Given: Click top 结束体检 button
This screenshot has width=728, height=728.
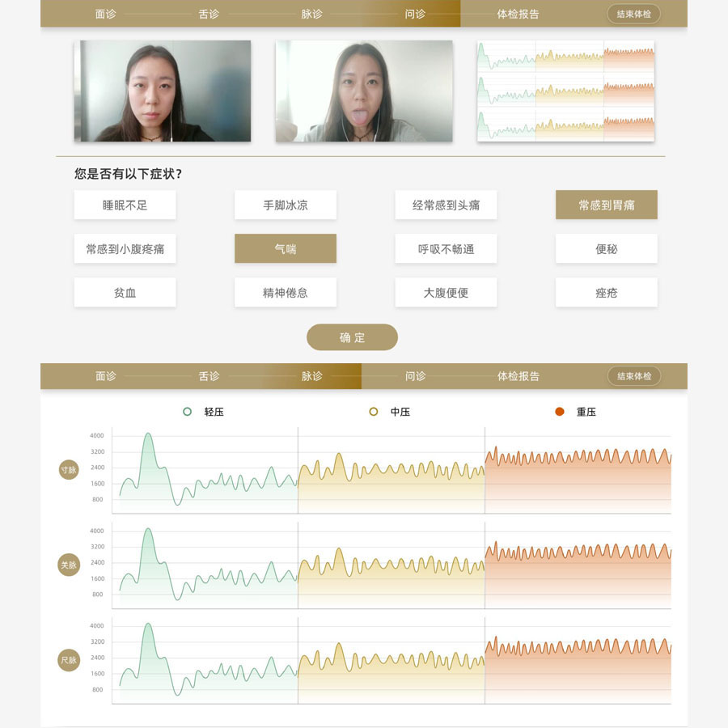Looking at the screenshot, I should 633,14.
